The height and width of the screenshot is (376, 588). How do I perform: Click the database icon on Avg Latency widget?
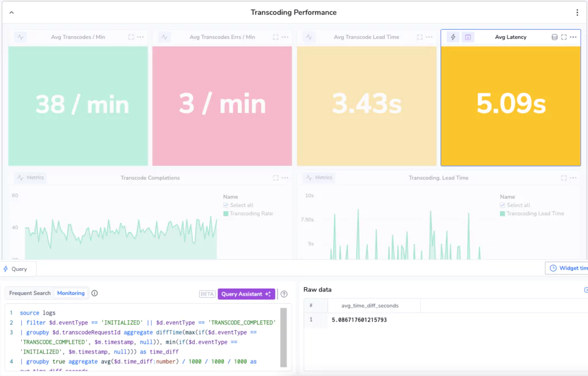(x=554, y=37)
